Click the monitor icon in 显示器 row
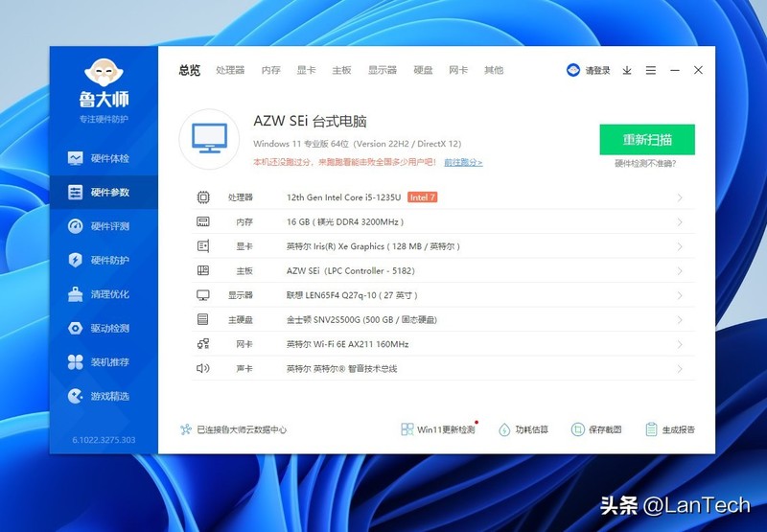This screenshot has height=532, width=767. pos(203,295)
